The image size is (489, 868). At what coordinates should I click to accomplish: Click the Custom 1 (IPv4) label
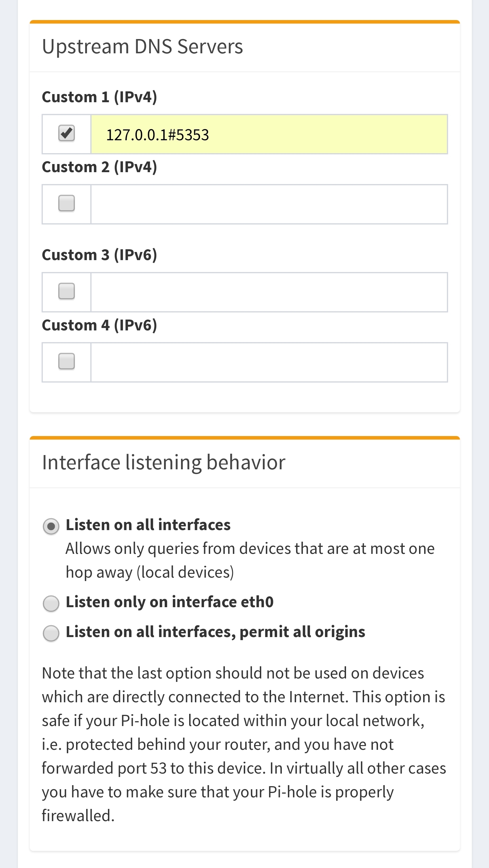[99, 97]
